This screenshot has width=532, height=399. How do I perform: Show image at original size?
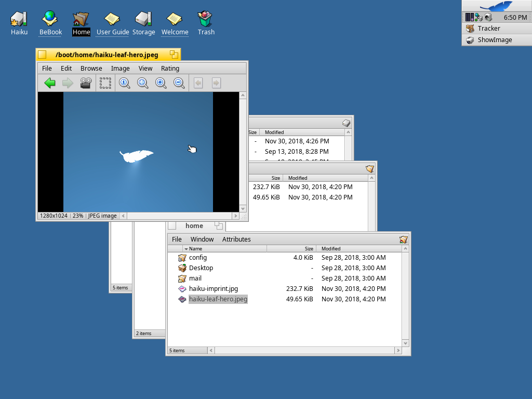(125, 83)
